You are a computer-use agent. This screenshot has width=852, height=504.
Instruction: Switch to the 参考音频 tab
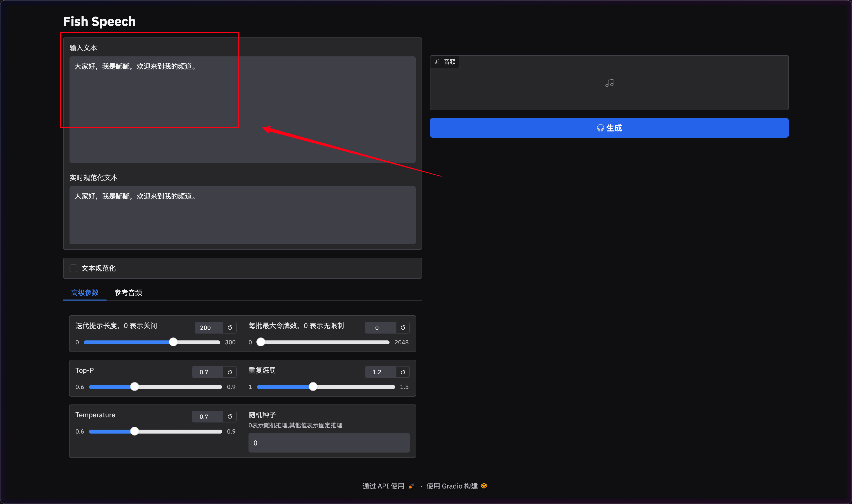[128, 293]
